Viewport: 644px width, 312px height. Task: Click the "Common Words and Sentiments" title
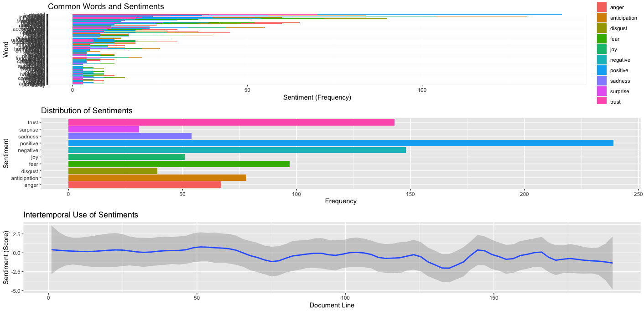[106, 6]
